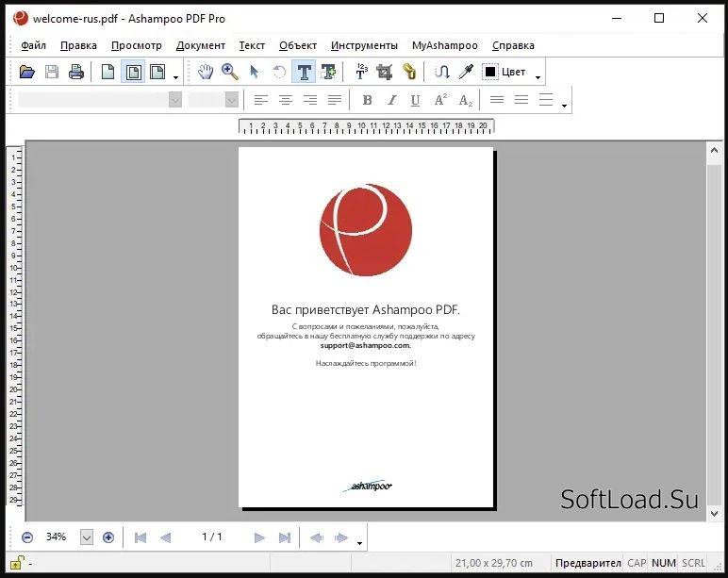
Task: Open the Правка menu
Action: (78, 45)
